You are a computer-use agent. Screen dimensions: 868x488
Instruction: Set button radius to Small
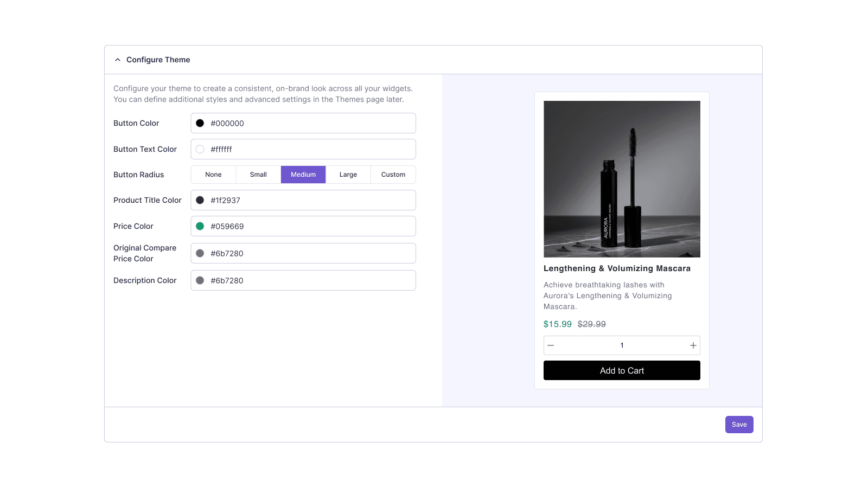[x=258, y=175]
